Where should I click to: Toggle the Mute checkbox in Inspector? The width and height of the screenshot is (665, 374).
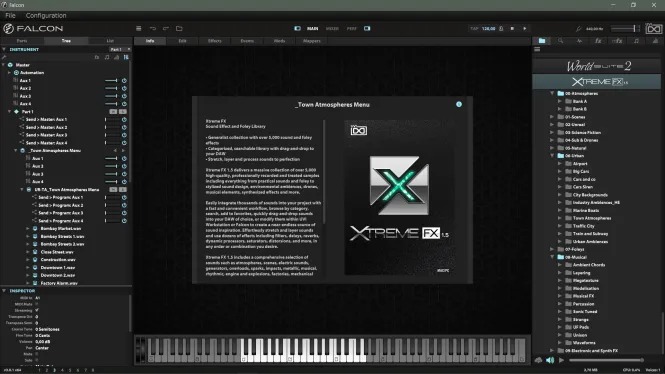37,354
